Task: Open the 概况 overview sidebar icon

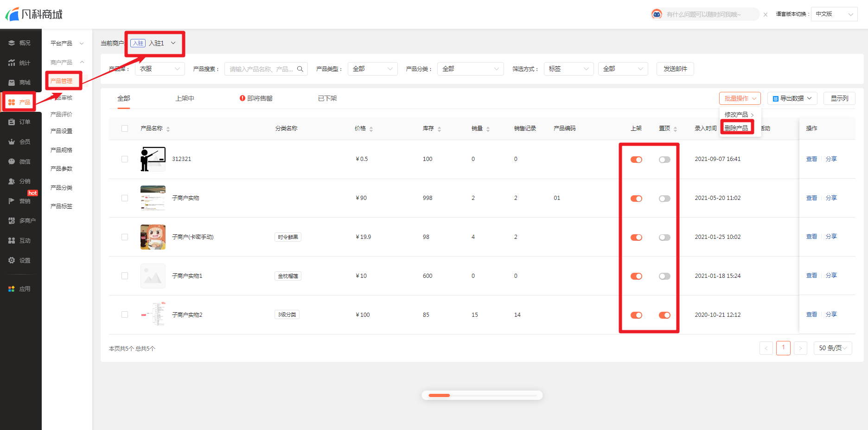Action: click(x=12, y=43)
